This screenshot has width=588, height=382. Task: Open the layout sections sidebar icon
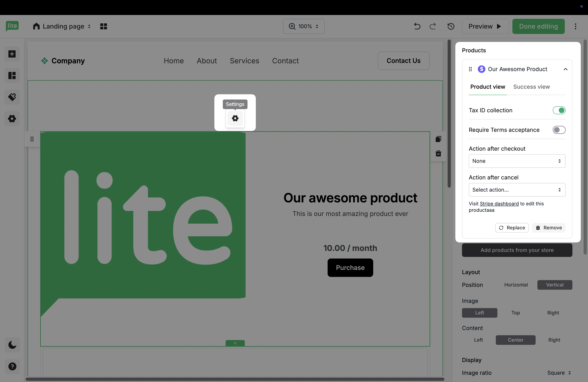pyautogui.click(x=12, y=76)
